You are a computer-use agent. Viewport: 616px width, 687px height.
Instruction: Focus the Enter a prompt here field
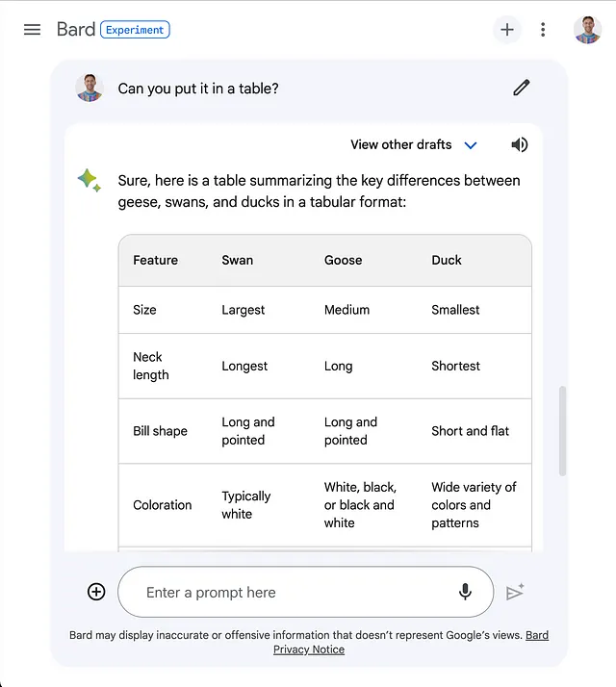coord(305,592)
